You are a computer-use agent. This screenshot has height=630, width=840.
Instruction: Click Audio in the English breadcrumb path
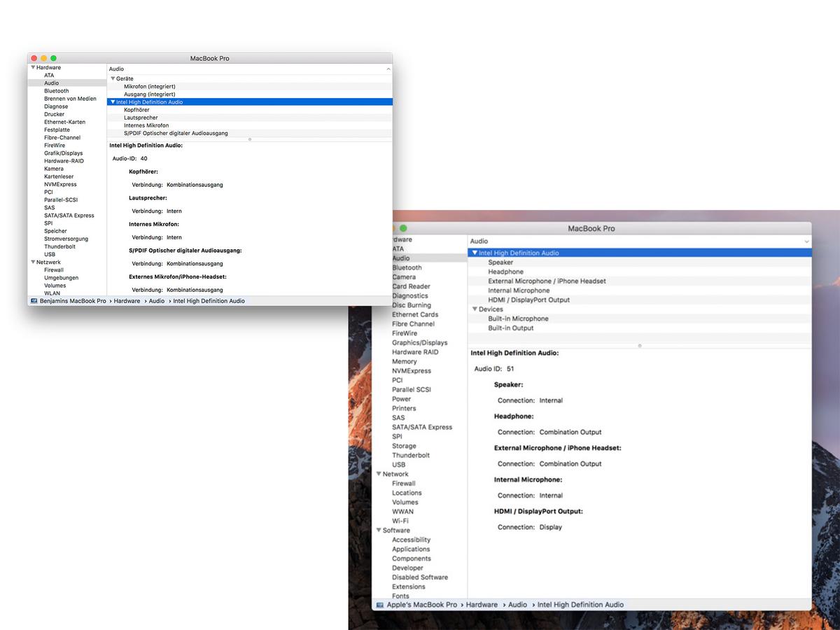pos(517,605)
